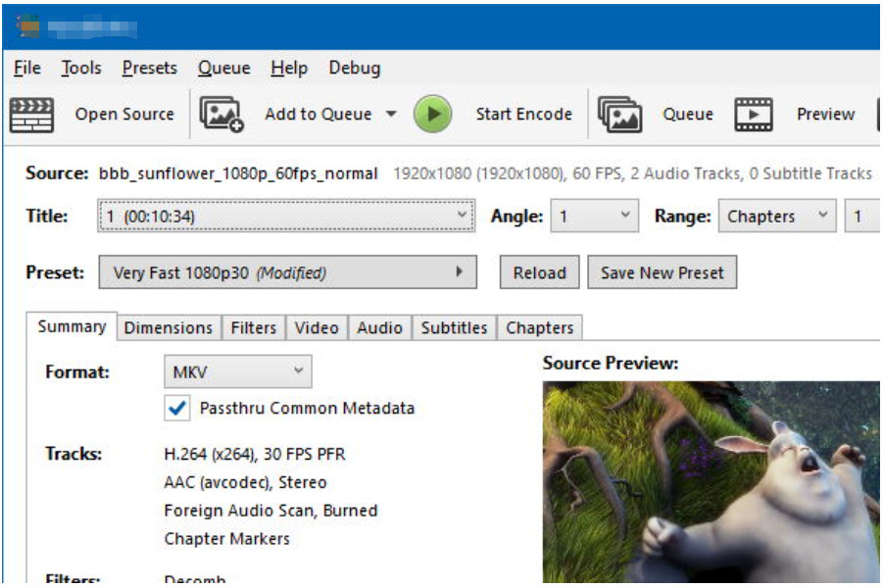Image resolution: width=884 pixels, height=588 pixels.
Task: Switch to the Subtitles tab
Action: pyautogui.click(x=454, y=327)
